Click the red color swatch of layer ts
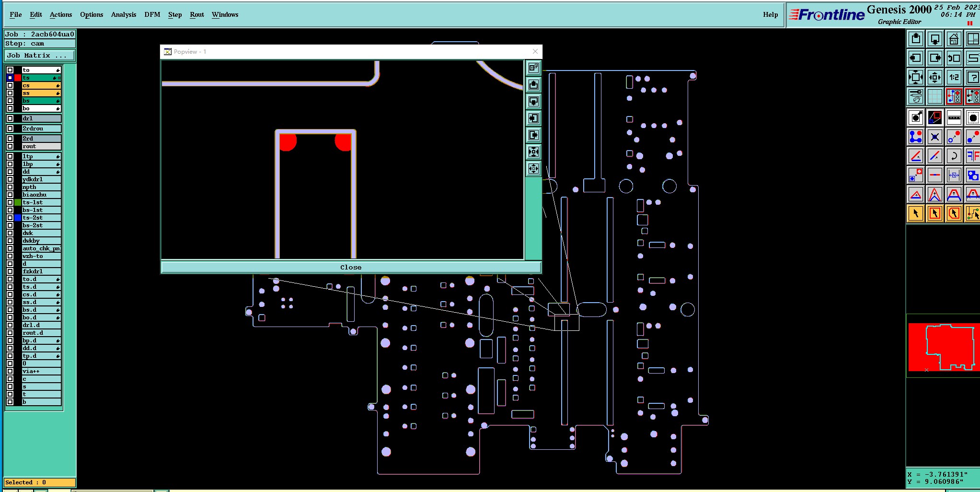 [x=18, y=78]
